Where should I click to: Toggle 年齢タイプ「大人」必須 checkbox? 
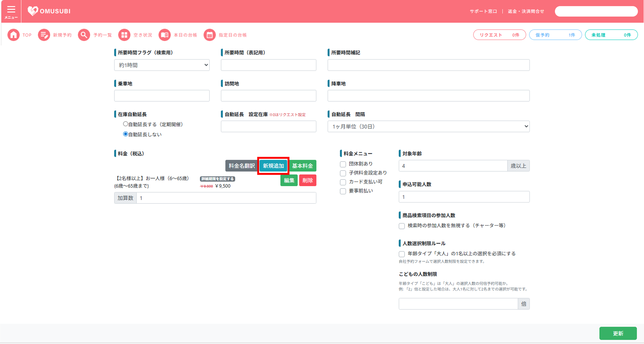[x=402, y=254]
